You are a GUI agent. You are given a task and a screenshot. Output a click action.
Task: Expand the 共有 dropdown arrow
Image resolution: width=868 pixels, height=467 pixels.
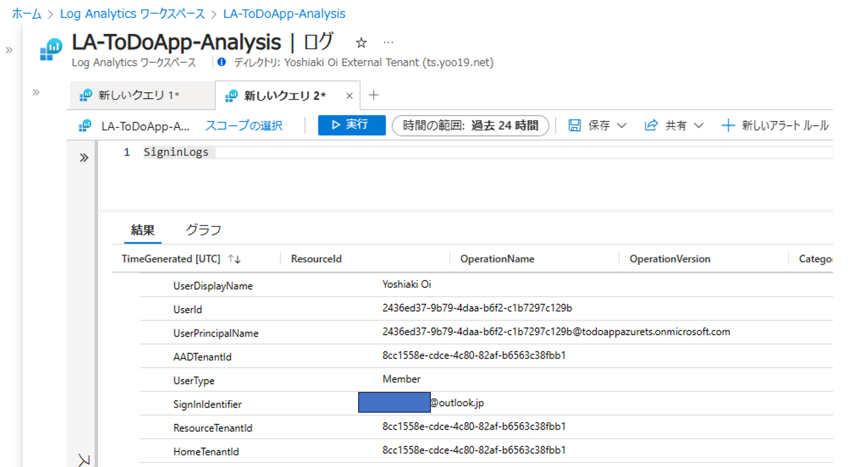tap(699, 126)
